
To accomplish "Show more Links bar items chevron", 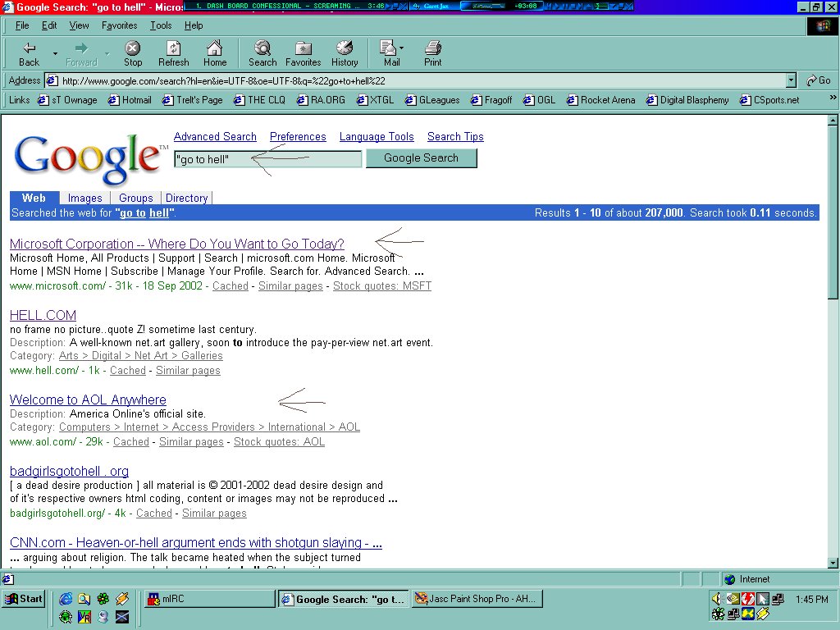I will pos(833,98).
